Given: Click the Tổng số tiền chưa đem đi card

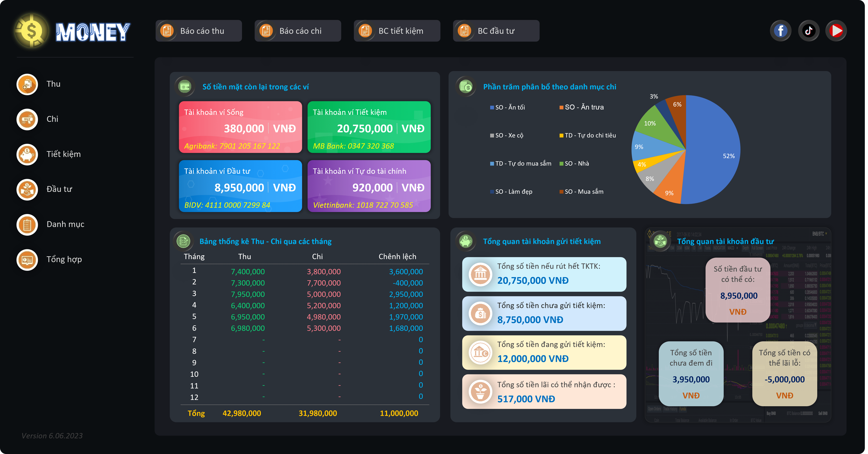Looking at the screenshot, I should [691, 373].
